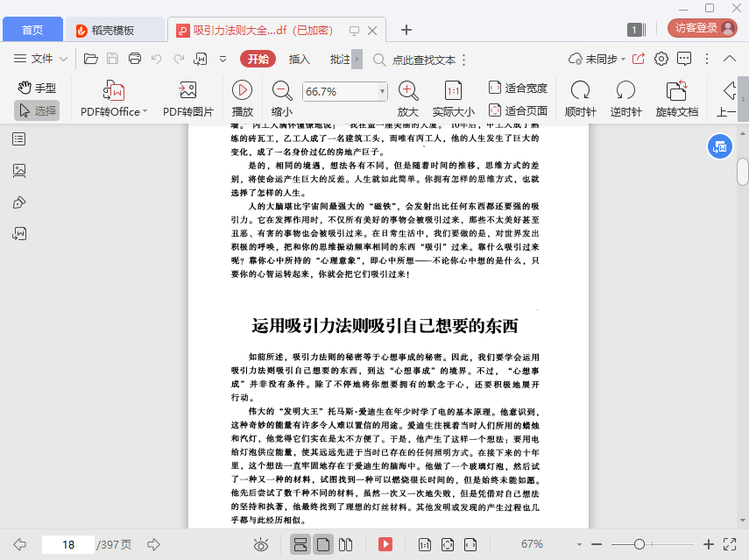
Task: Open PDF转Office converter
Action: pos(114,99)
